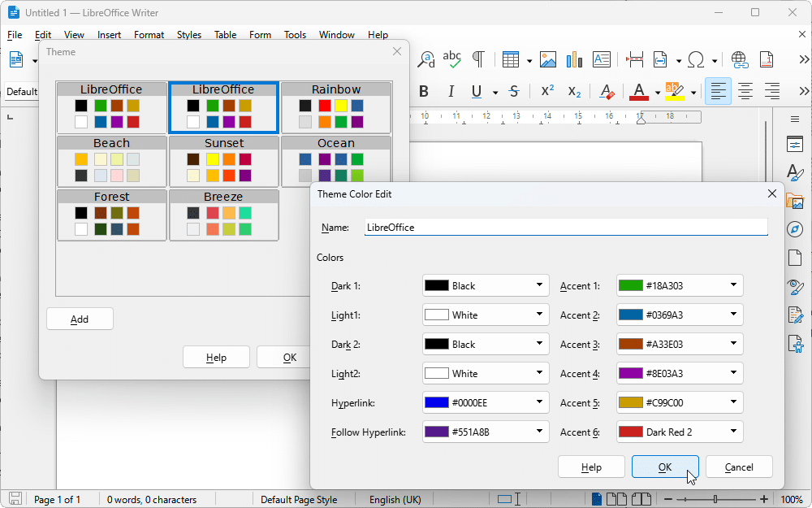Image resolution: width=812 pixels, height=508 pixels.
Task: Click OK in the Theme Color Edit dialog
Action: [665, 467]
